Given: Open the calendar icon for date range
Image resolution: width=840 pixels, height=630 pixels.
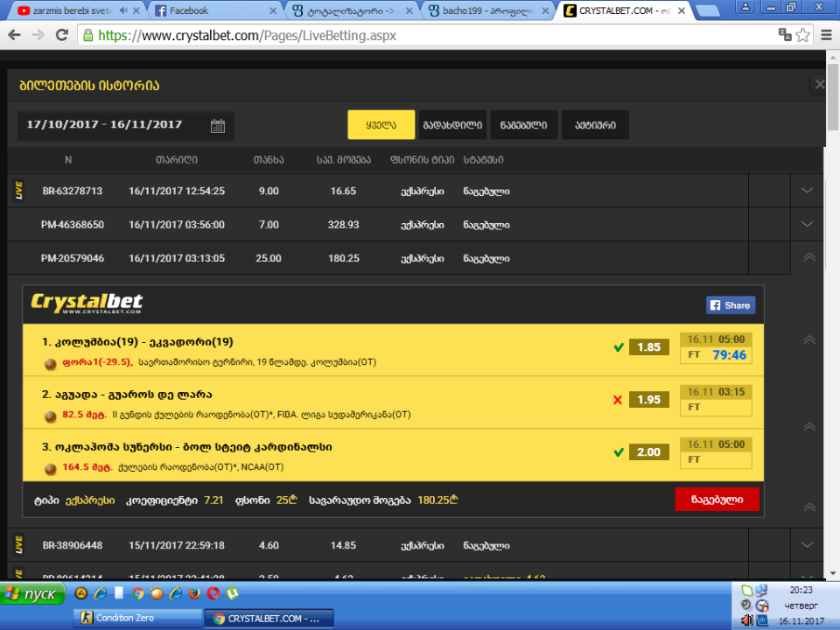Looking at the screenshot, I should 218,126.
